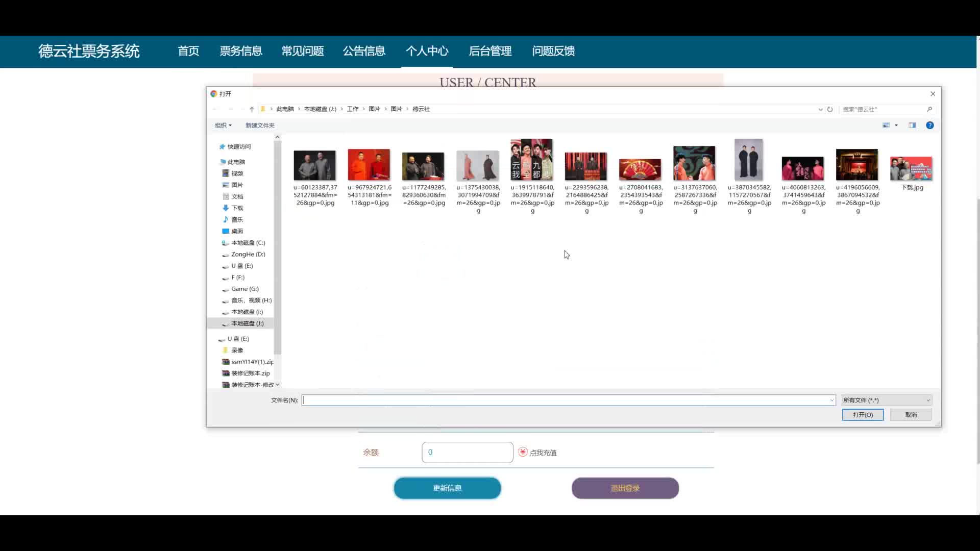This screenshot has height=551, width=980.
Task: Click the 工作 breadcrumb in the address bar
Action: (353, 109)
